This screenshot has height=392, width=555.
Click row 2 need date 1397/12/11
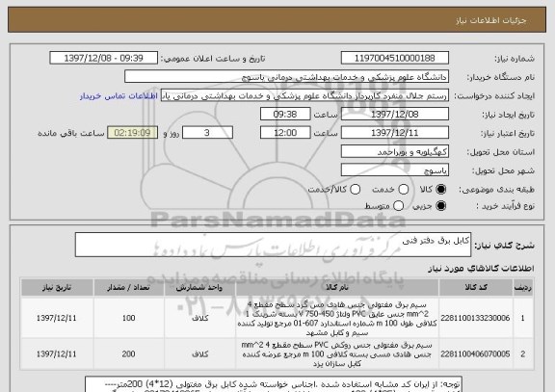pyautogui.click(x=56, y=353)
